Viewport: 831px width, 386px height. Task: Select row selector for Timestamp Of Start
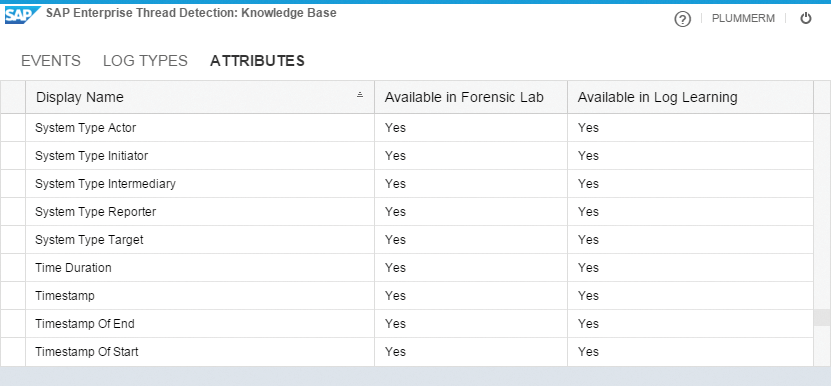(x=13, y=352)
